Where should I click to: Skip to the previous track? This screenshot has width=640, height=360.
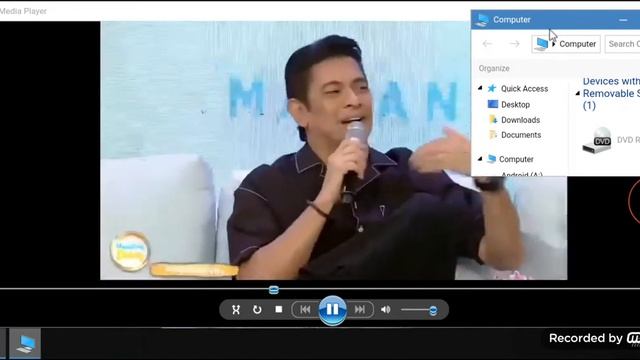305,310
